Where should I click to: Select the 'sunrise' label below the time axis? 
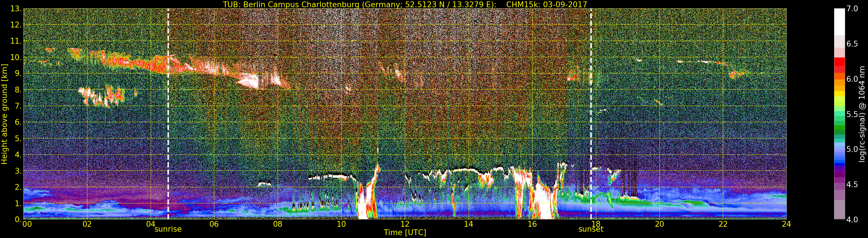pyautogui.click(x=168, y=229)
